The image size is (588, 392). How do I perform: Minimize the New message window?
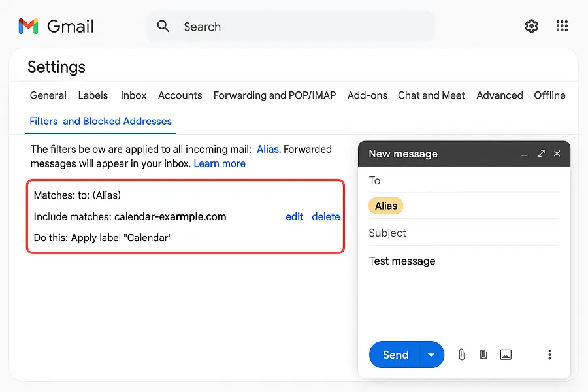(x=524, y=154)
